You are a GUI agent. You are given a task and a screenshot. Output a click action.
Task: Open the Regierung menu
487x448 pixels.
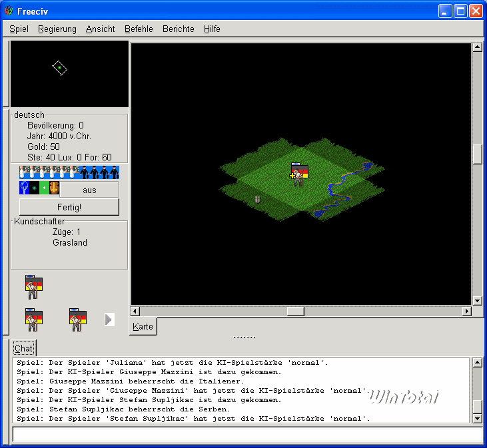[x=57, y=29]
